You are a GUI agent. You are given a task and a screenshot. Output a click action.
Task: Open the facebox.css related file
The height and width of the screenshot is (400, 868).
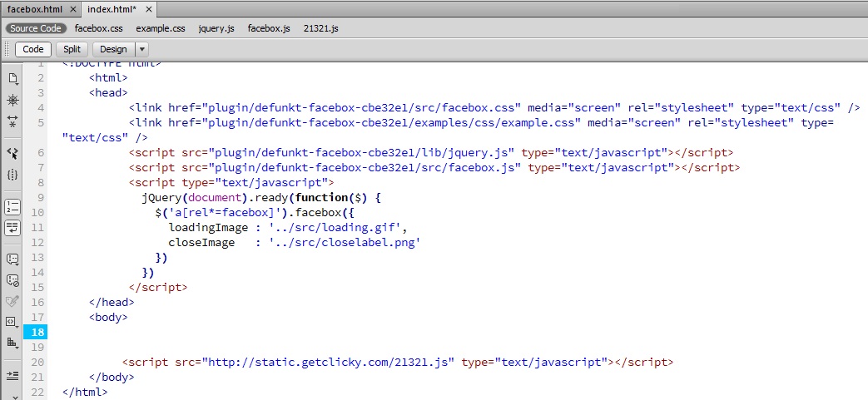pyautogui.click(x=98, y=28)
